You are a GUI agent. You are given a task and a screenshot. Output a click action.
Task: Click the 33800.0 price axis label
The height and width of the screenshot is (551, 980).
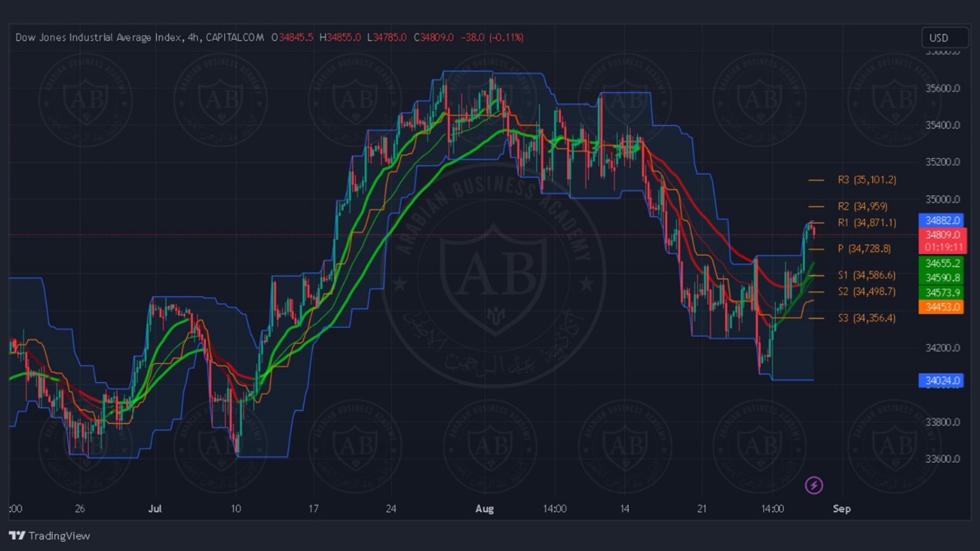coord(943,422)
